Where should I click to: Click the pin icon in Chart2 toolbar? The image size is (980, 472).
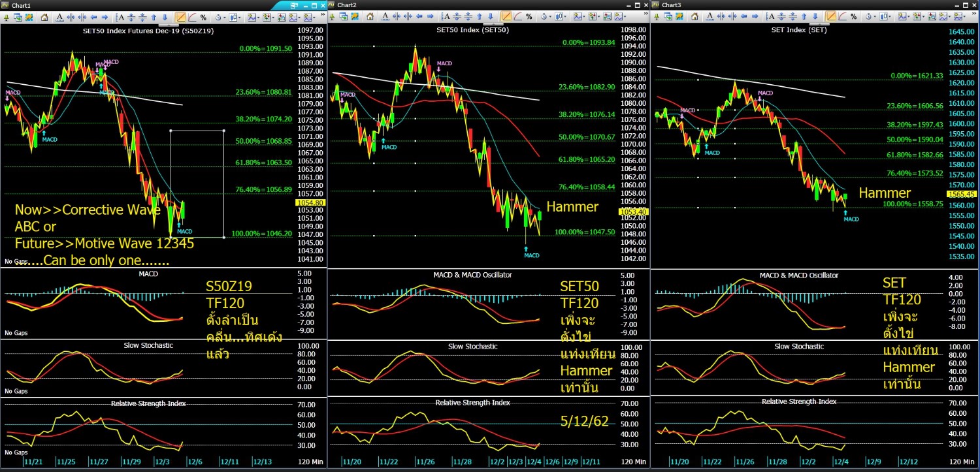click(333, 17)
